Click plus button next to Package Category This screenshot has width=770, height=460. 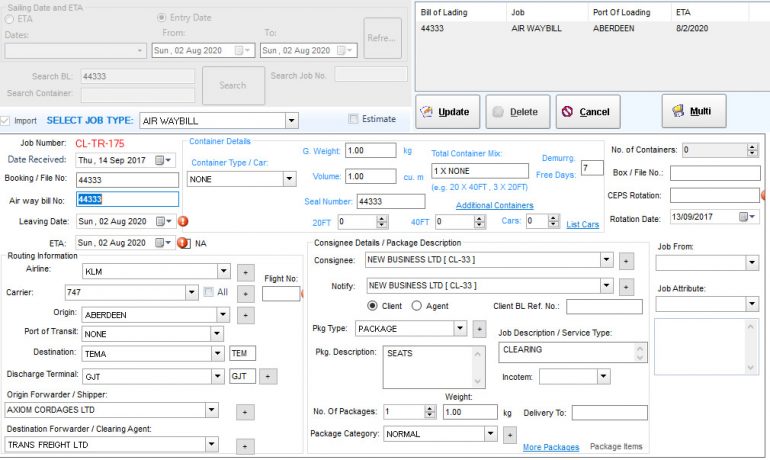point(510,435)
